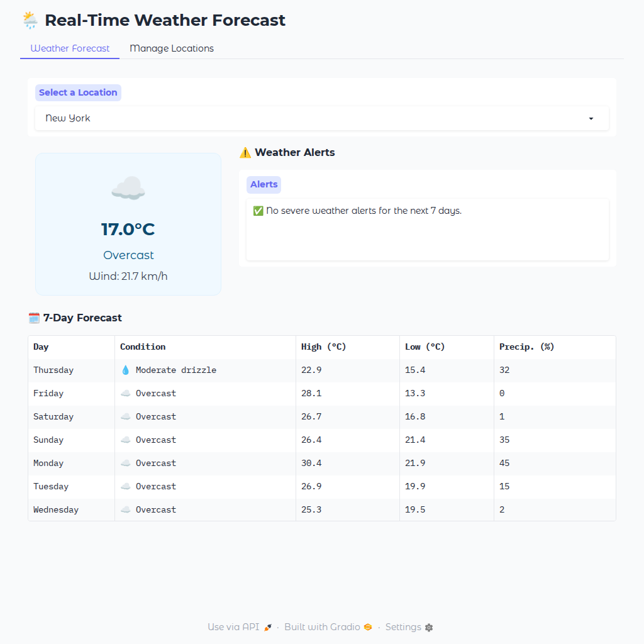
Task: Click the Precip. (%) column header
Action: (527, 347)
